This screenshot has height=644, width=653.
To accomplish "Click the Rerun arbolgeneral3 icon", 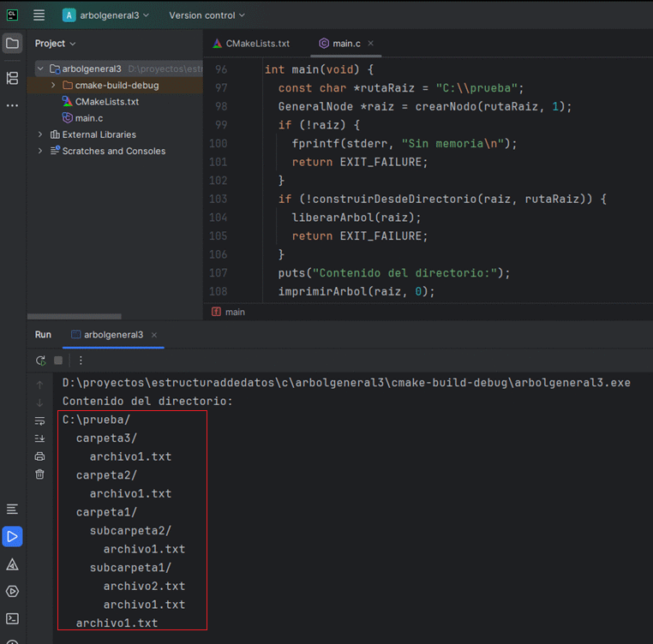I will (40, 361).
